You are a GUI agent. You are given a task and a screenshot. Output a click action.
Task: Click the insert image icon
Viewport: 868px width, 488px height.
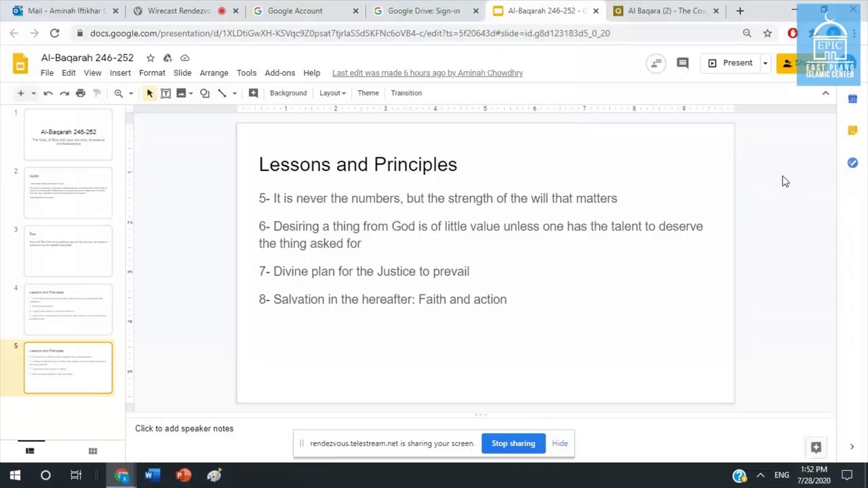pos(181,93)
